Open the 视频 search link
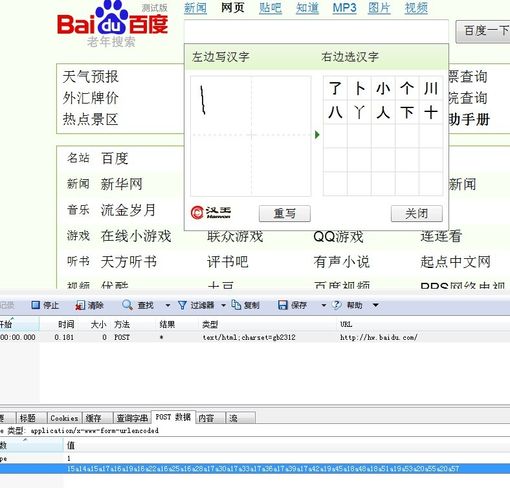Image resolution: width=510 pixels, height=488 pixels. 416,8
